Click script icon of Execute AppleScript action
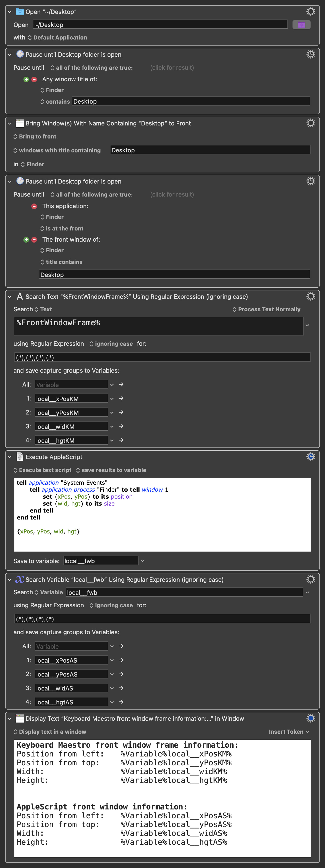325x868 pixels. click(20, 457)
